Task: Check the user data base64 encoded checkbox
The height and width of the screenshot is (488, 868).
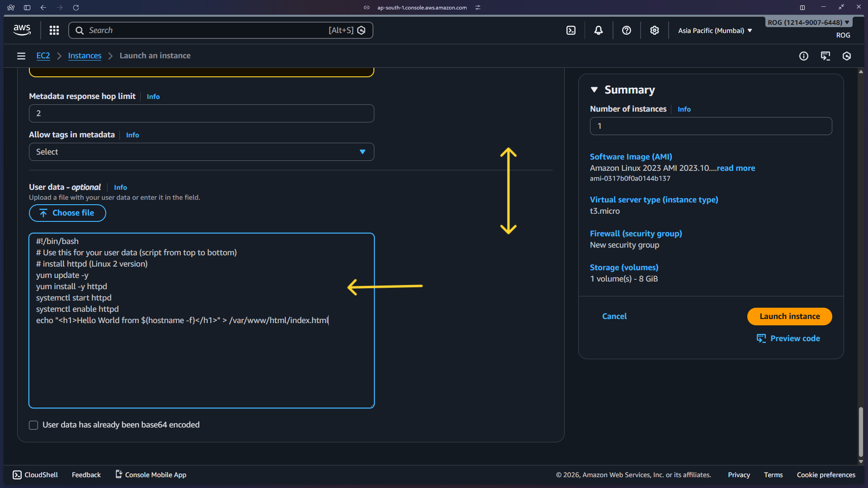Action: (x=33, y=425)
